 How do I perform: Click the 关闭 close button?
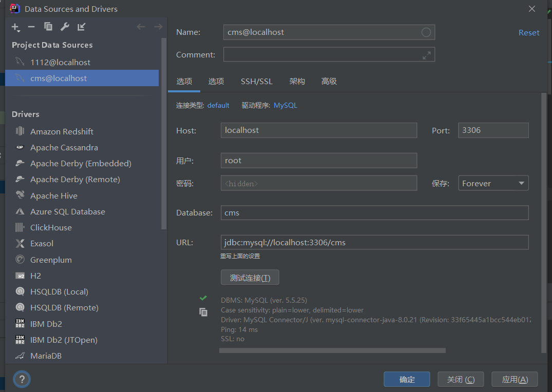pyautogui.click(x=461, y=379)
